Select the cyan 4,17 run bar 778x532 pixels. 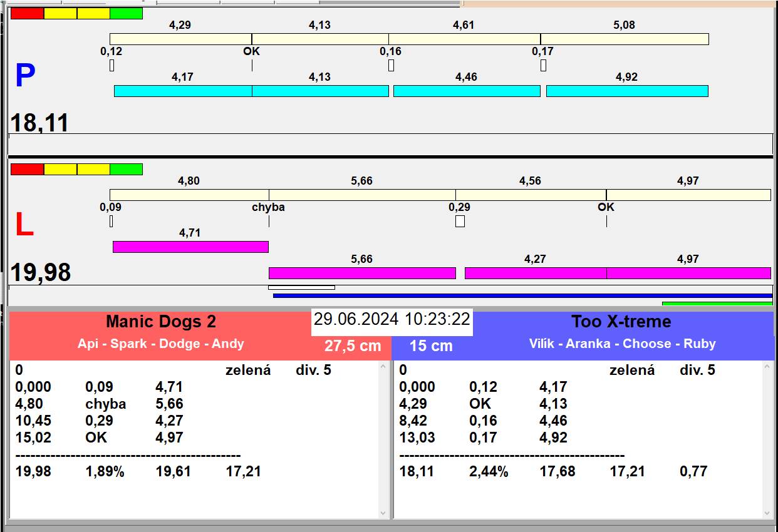(183, 91)
